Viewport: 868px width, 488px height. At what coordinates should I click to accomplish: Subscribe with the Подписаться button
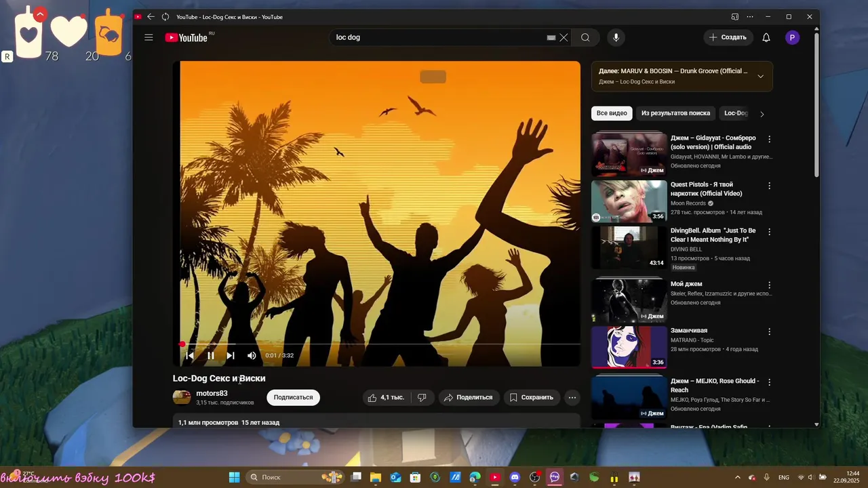pos(293,397)
